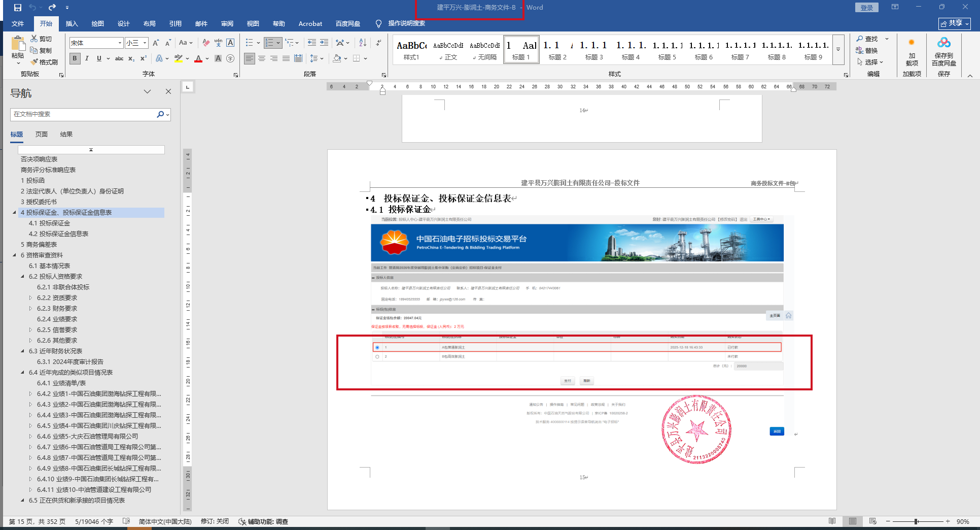980x530 pixels.
Task: Open the 文件 (File) menu
Action: tap(18, 23)
